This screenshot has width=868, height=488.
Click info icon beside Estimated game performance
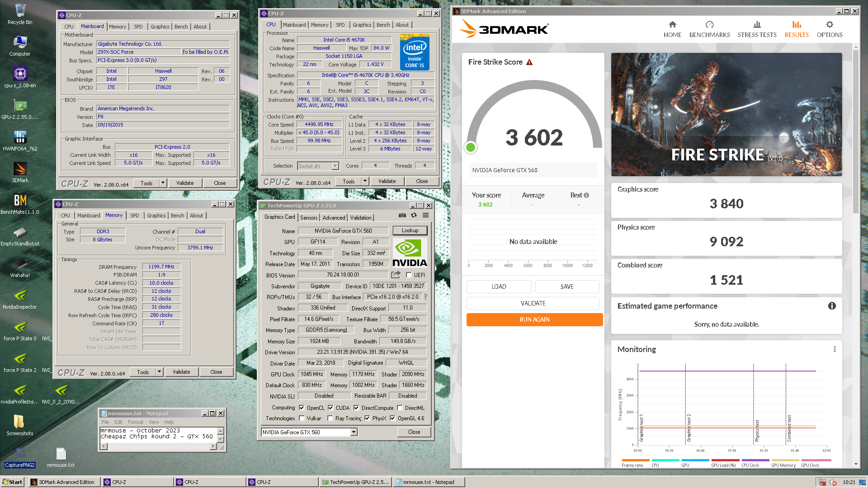(831, 306)
